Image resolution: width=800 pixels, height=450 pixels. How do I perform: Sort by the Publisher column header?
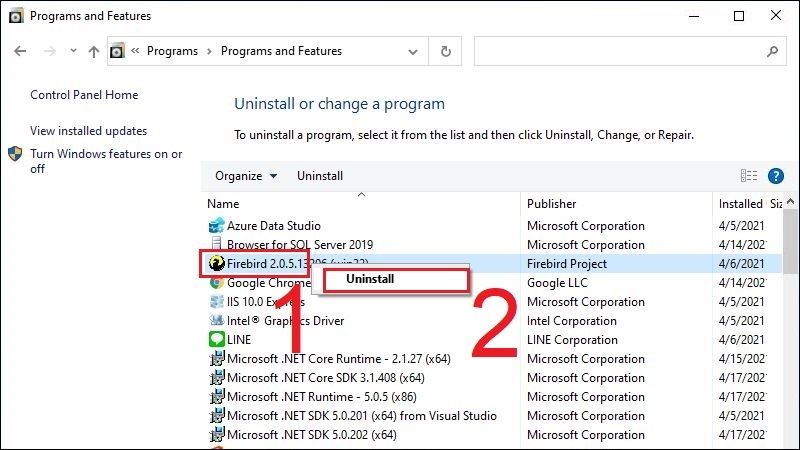(x=552, y=204)
